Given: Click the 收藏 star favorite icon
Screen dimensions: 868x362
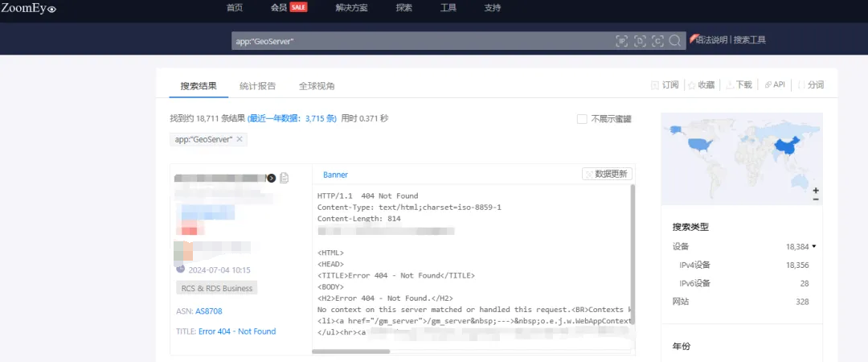Looking at the screenshot, I should 691,84.
